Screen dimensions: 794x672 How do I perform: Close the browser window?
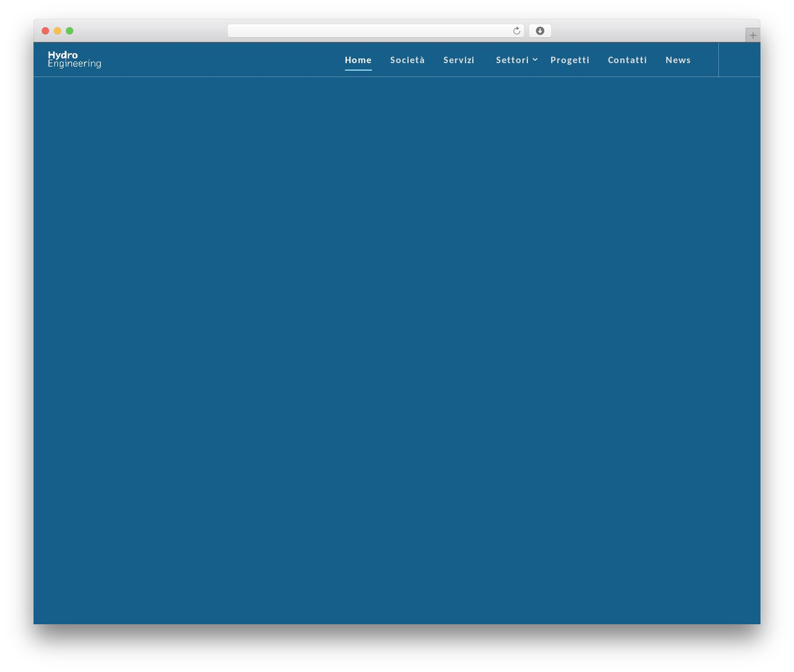pyautogui.click(x=45, y=31)
